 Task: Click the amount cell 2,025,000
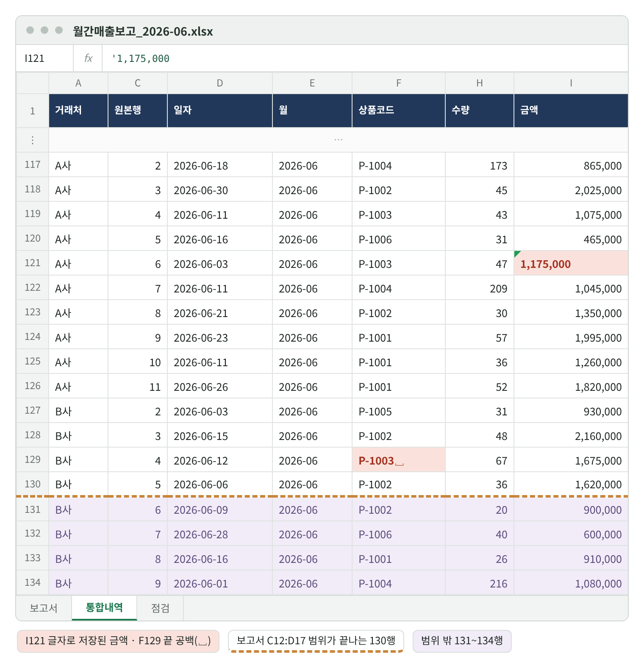click(571, 189)
